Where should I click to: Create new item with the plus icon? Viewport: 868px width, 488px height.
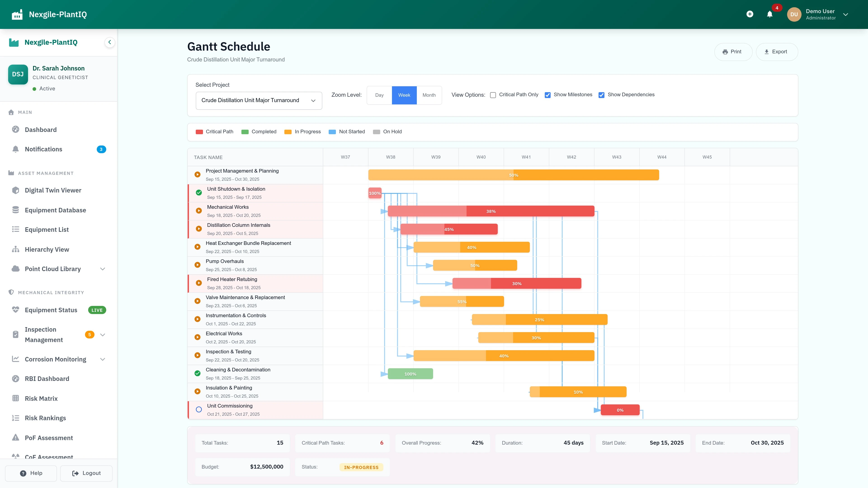point(750,14)
